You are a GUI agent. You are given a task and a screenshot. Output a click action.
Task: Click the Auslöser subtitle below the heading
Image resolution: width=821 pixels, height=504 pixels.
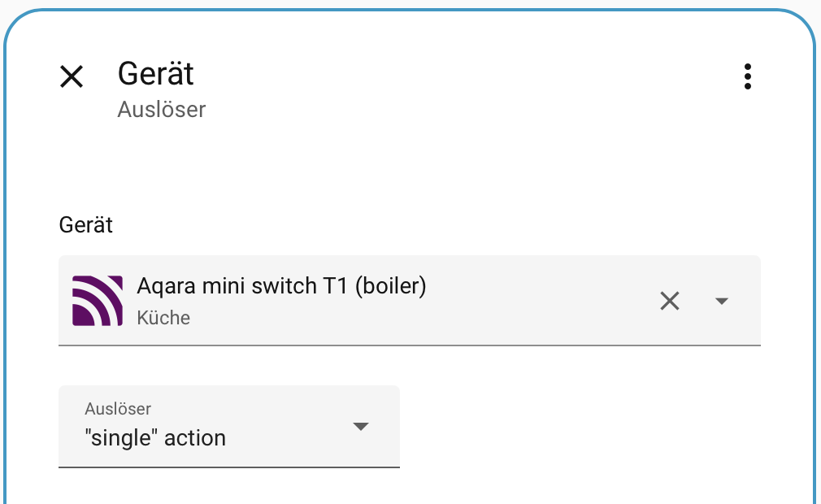tap(161, 110)
